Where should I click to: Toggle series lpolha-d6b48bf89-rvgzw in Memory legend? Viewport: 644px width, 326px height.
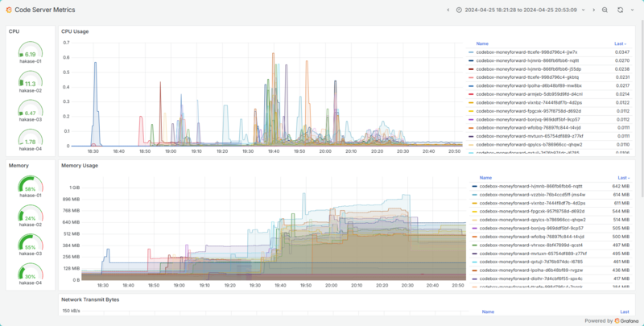(x=531, y=270)
